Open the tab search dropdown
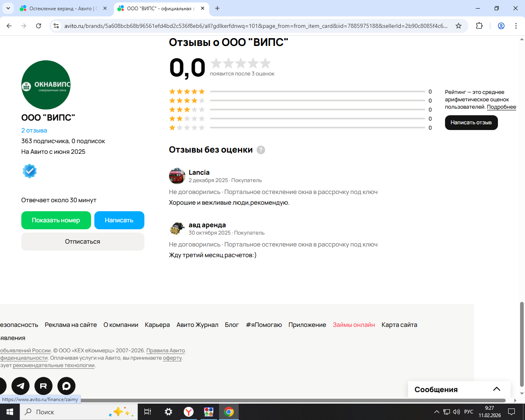This screenshot has width=525, height=420. (8, 8)
